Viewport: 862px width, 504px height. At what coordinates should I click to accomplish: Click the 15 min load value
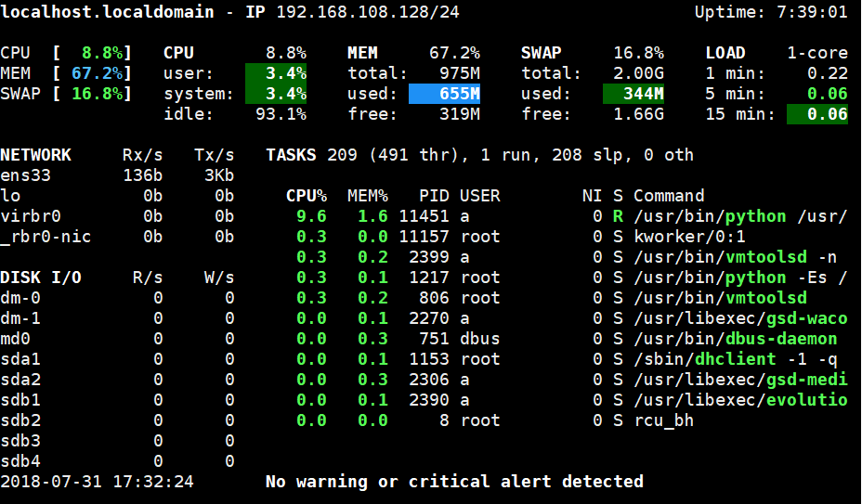pyautogui.click(x=817, y=114)
